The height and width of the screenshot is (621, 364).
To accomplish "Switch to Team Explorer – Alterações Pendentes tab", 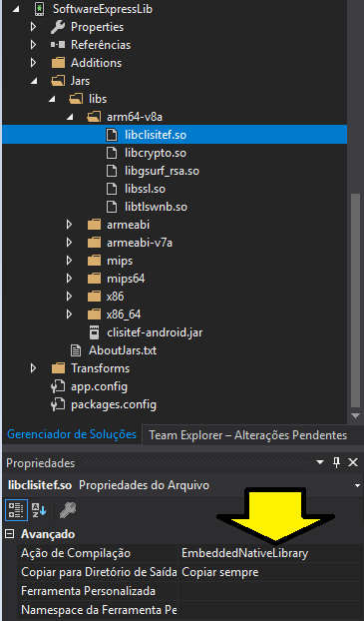I will 248,435.
